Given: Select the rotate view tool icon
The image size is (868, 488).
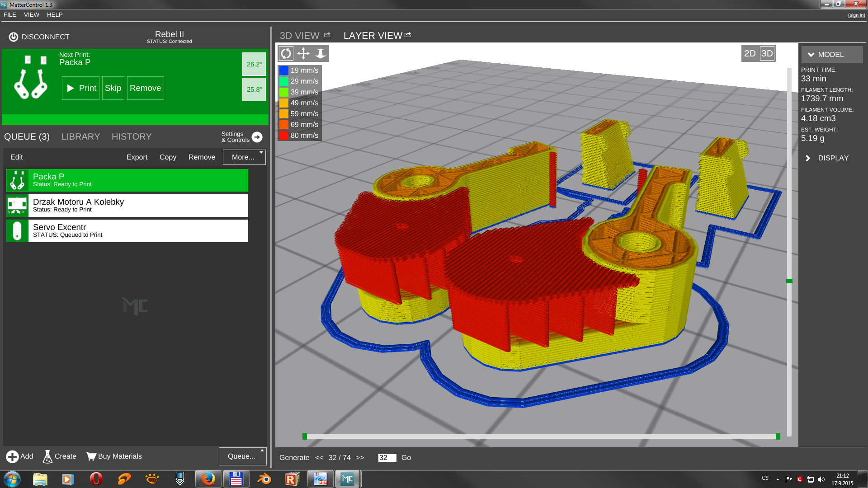Looking at the screenshot, I should (x=286, y=53).
